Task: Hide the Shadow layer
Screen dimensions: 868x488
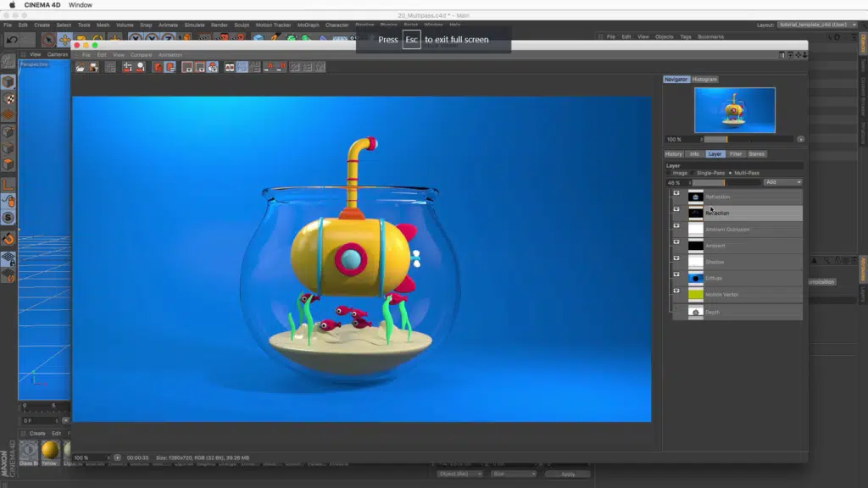Action: click(676, 258)
